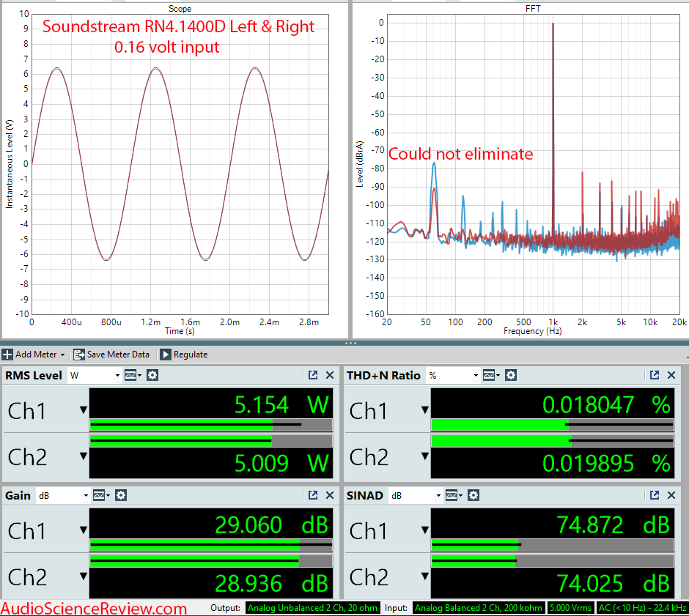
Task: Expand SINAD Ch2 channel arrow
Action: (x=425, y=576)
